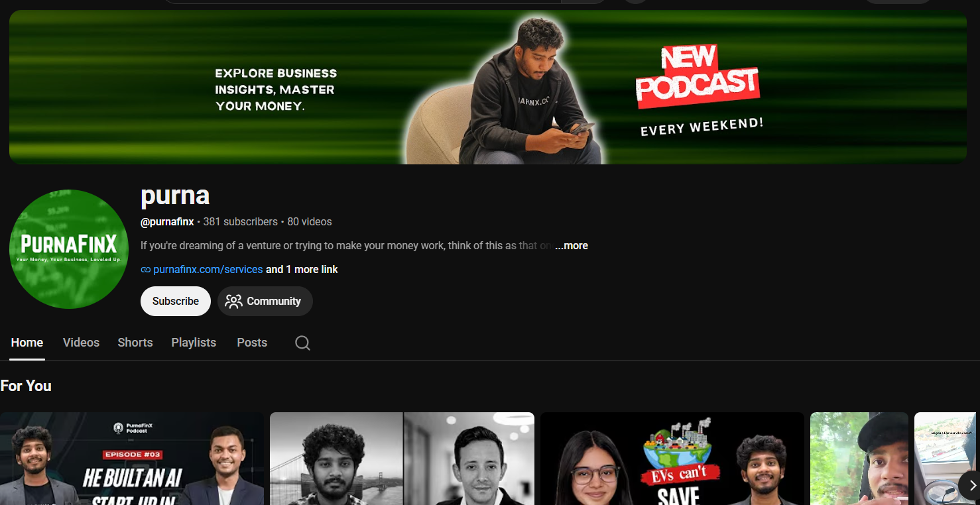Open the 'EVs can't save' video thumbnail
This screenshot has height=505, width=980.
tap(672, 459)
